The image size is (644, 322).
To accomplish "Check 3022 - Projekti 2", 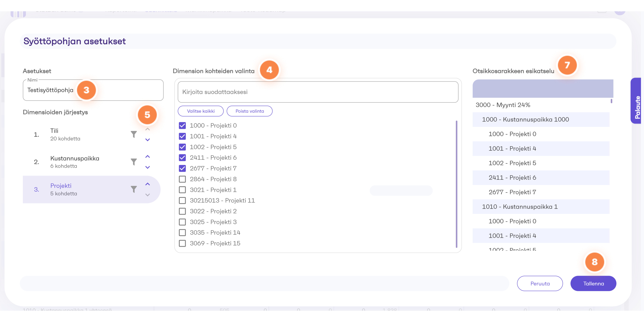I will [x=182, y=211].
